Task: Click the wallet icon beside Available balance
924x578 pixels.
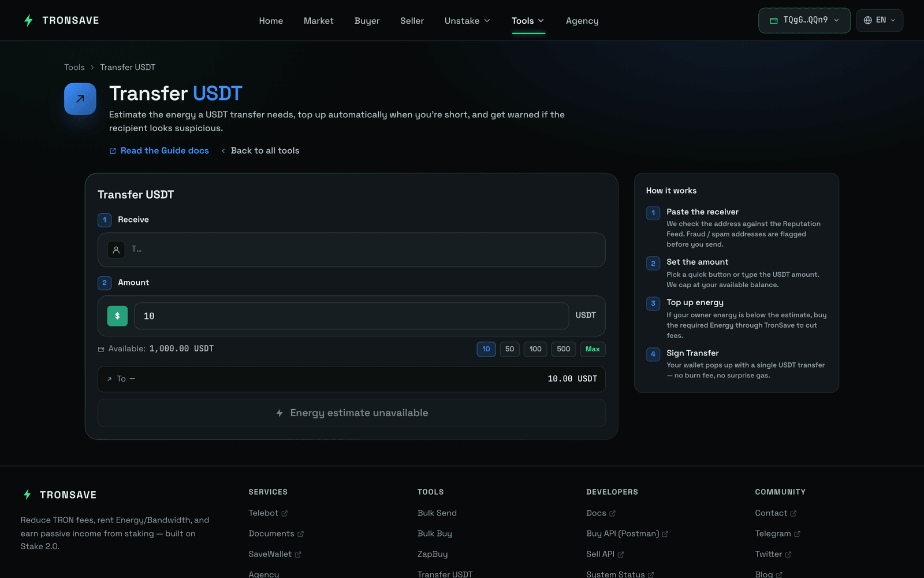Action: 101,349
